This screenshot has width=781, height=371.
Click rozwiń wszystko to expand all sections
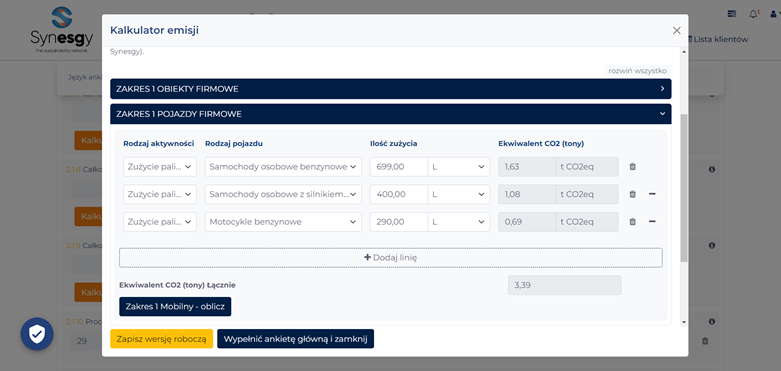[x=637, y=71]
